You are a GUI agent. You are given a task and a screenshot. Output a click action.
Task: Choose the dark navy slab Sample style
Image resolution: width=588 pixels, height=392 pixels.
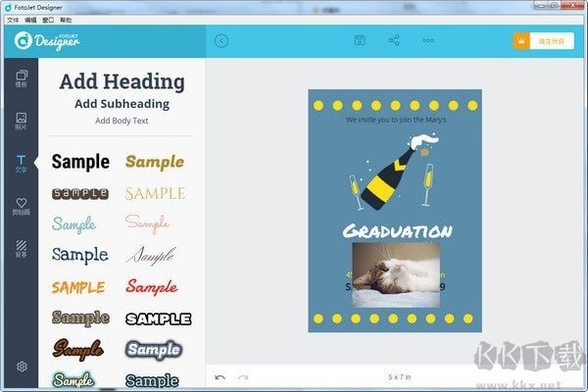click(80, 255)
